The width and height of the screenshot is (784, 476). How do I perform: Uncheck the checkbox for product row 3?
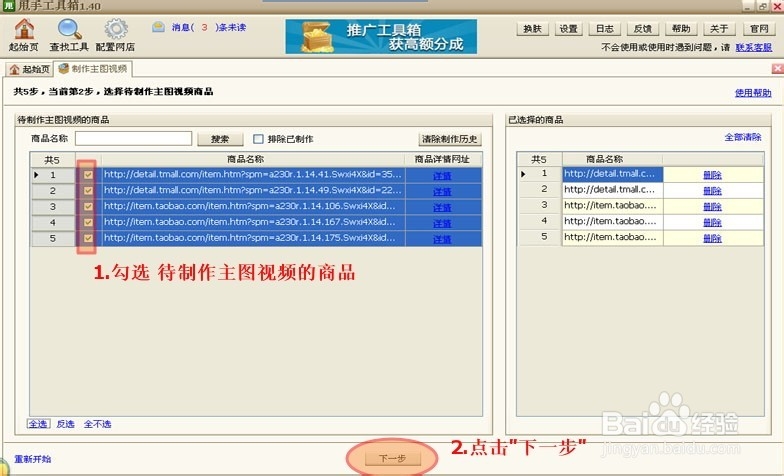[x=88, y=206]
